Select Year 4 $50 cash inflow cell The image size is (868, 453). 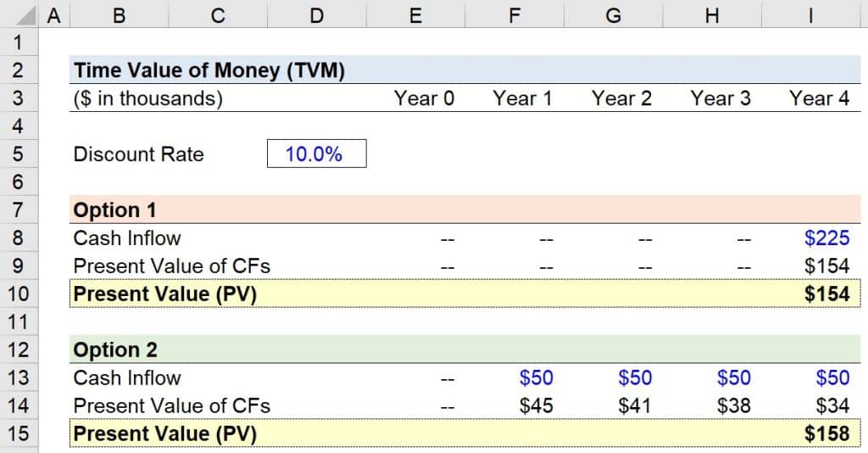tap(832, 377)
